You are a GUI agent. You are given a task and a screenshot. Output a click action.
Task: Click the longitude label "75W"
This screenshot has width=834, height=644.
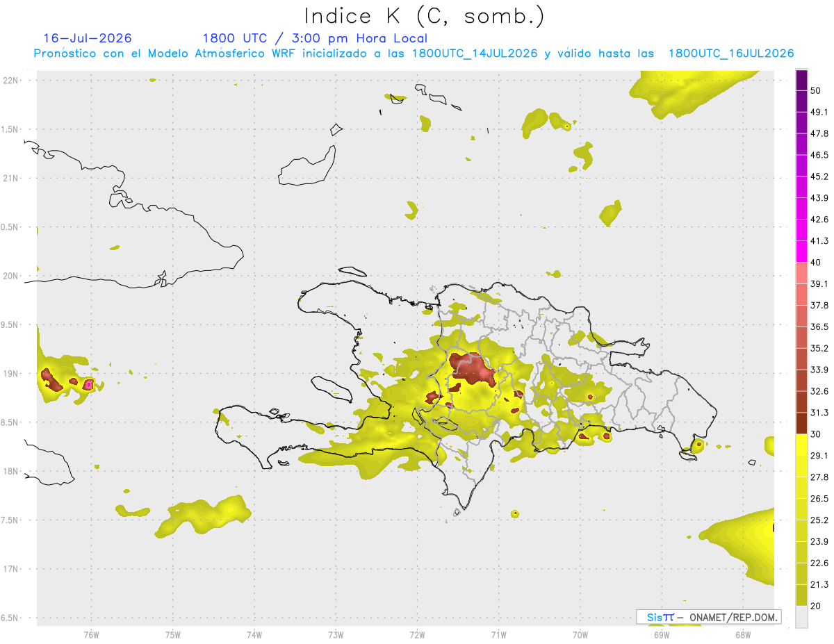(172, 635)
